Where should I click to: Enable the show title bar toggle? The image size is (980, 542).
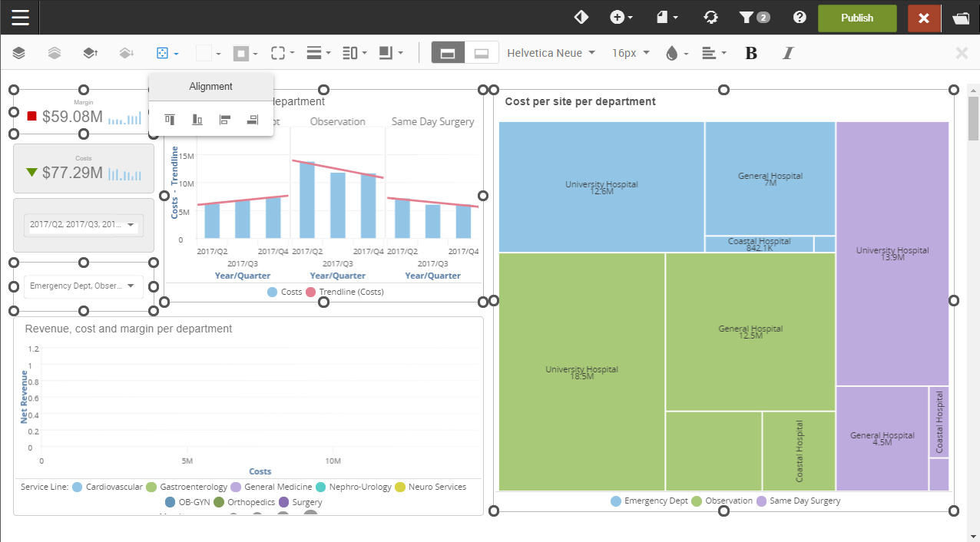coord(448,53)
